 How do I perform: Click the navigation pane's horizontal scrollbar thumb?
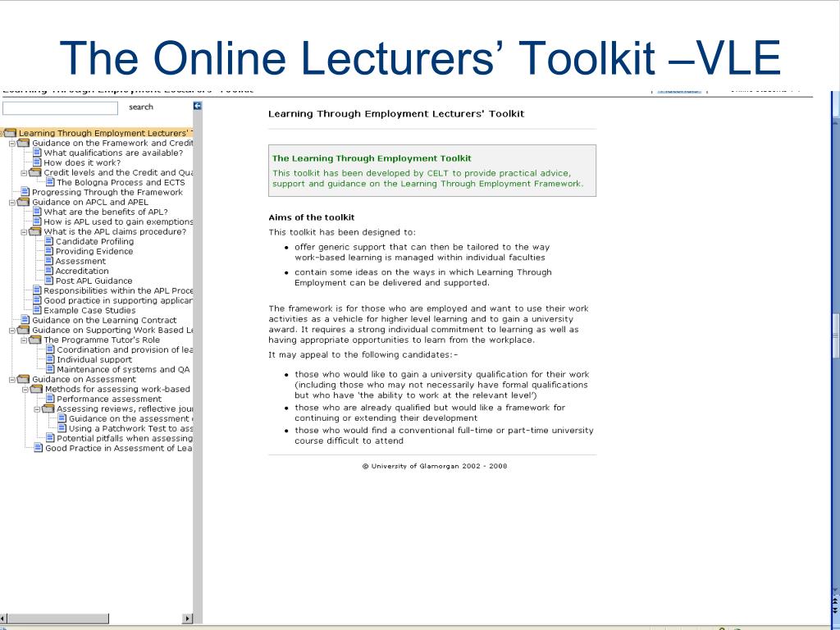click(58, 619)
